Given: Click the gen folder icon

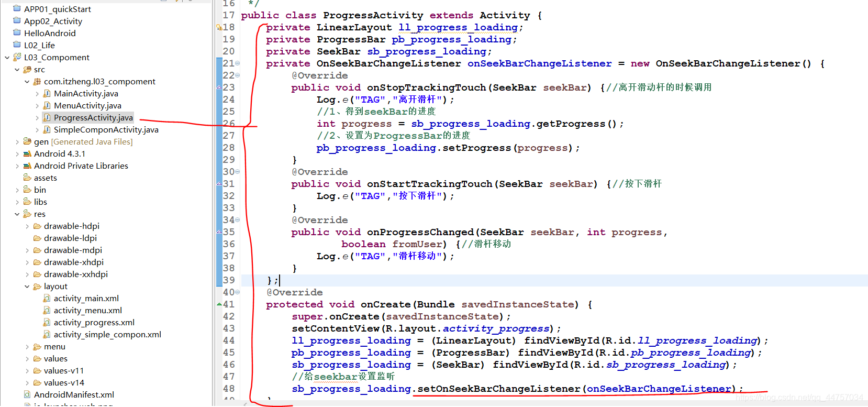Looking at the screenshot, I should [x=27, y=141].
